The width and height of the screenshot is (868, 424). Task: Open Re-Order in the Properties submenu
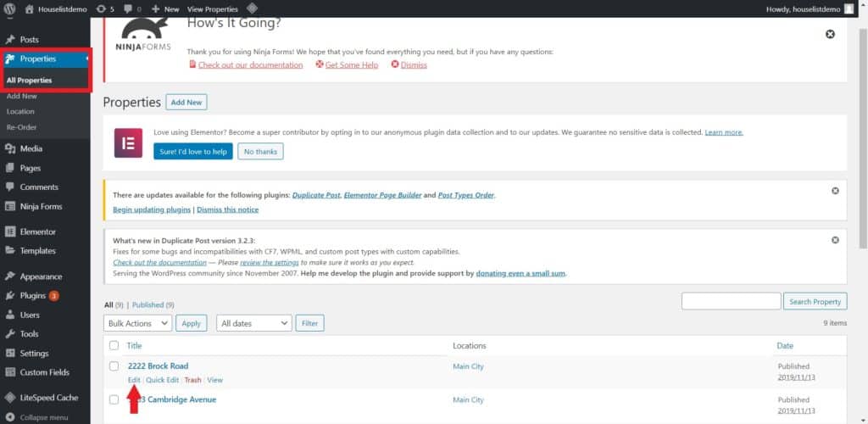[21, 127]
